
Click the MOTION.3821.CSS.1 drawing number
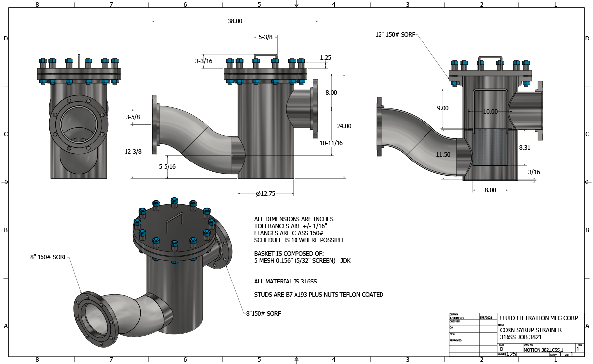[x=543, y=350]
